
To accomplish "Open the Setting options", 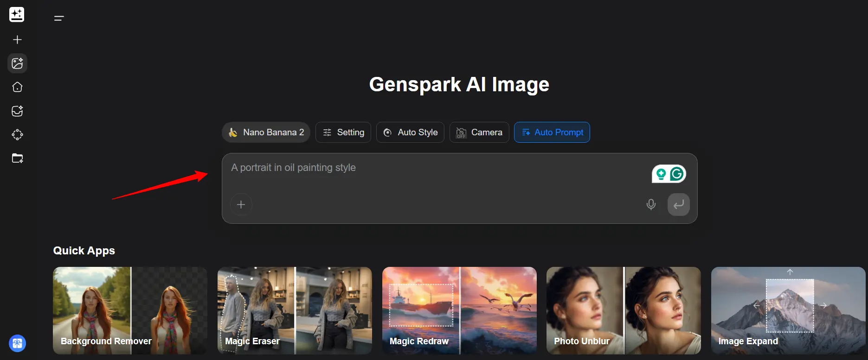I will pos(343,133).
